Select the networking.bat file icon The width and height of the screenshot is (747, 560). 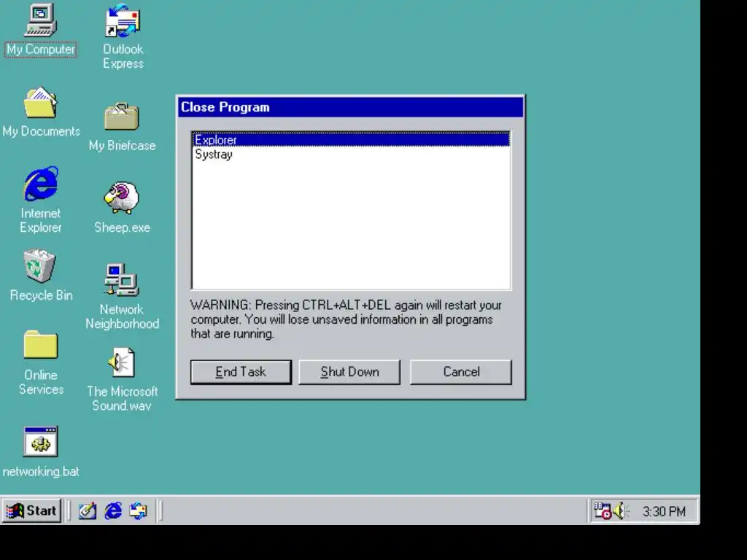point(41,441)
